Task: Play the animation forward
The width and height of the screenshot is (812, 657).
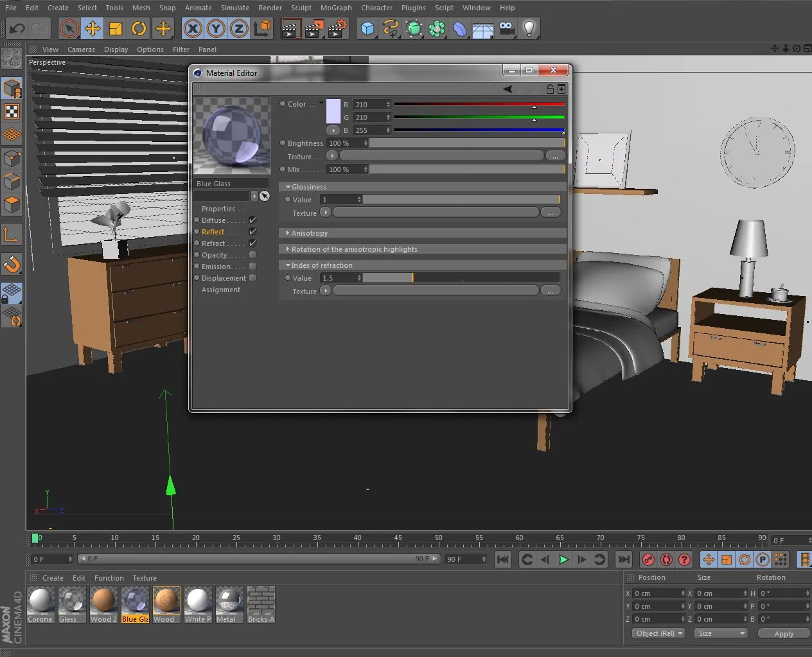Action: (x=563, y=559)
